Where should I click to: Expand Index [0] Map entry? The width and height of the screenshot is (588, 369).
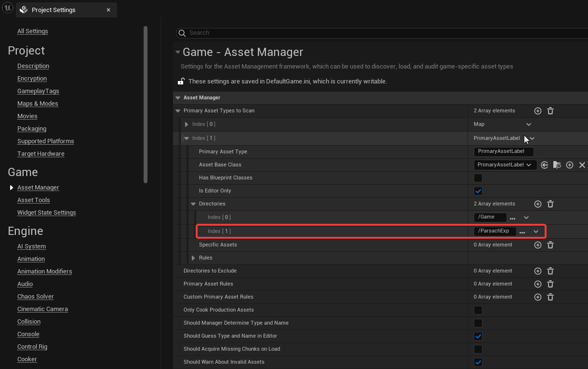pyautogui.click(x=187, y=124)
